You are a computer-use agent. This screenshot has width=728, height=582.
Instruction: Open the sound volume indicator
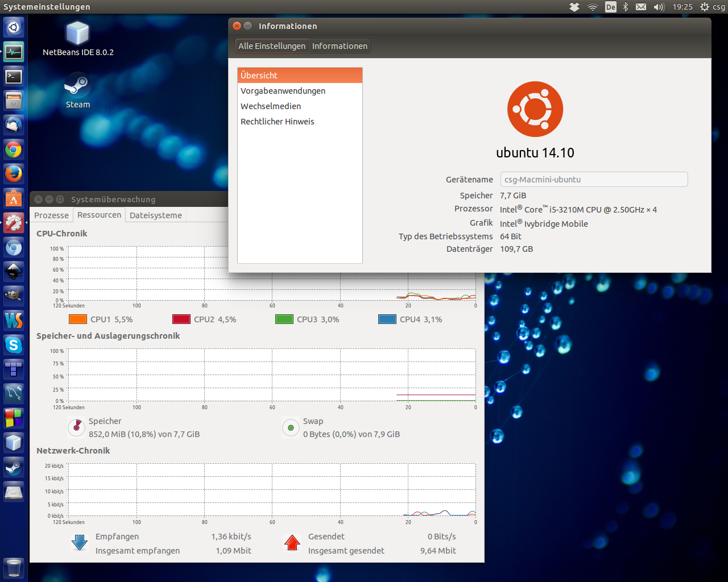(x=659, y=7)
